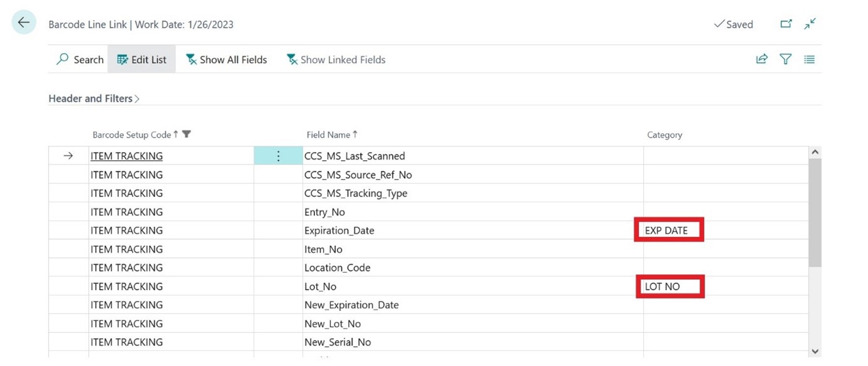Click the back arrow button
This screenshot has width=868, height=366.
24,23
